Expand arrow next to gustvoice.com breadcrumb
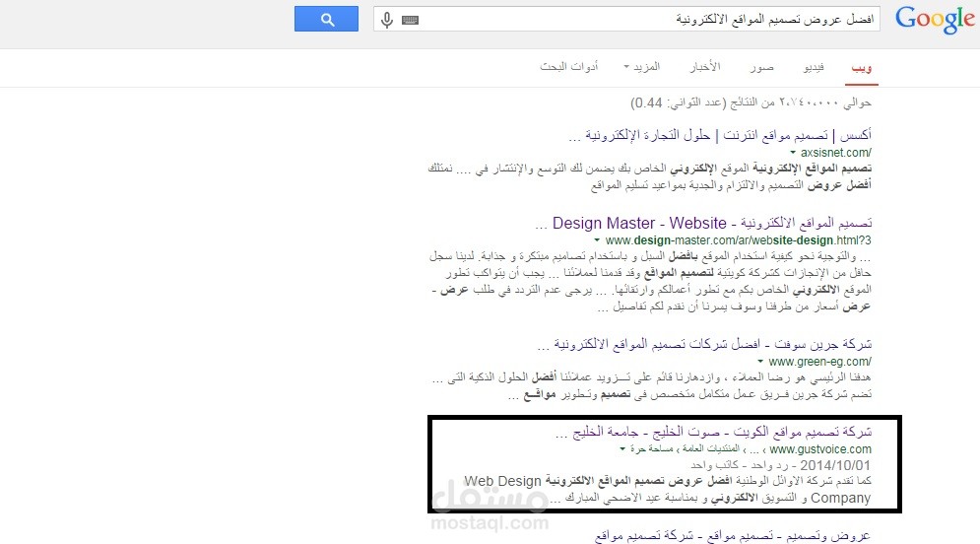Image resolution: width=980 pixels, height=544 pixels. coord(622,449)
